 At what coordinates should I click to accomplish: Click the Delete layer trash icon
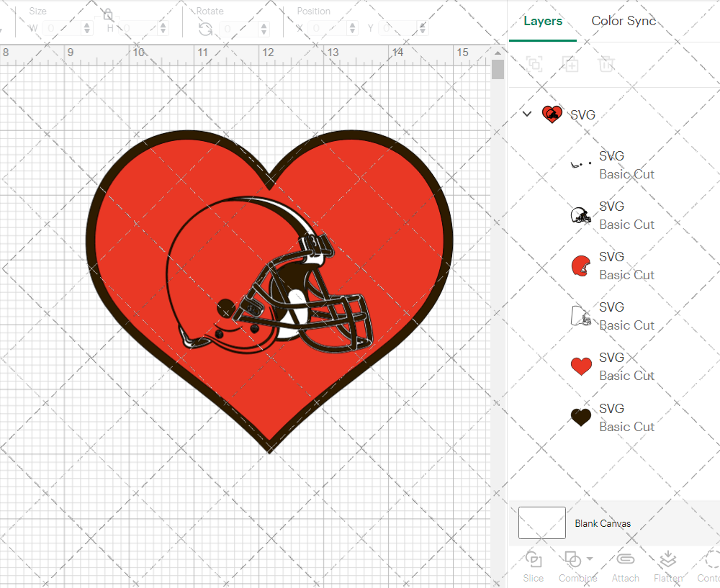pos(606,64)
